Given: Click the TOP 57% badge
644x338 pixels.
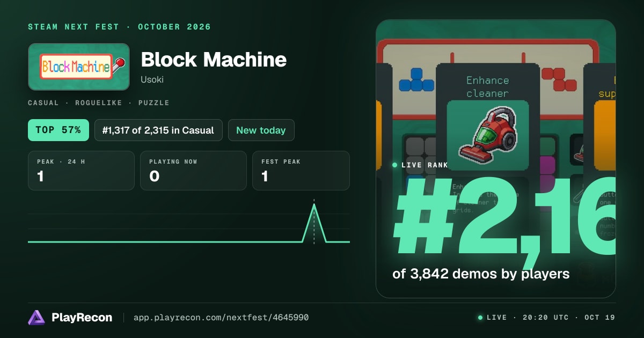Looking at the screenshot, I should pyautogui.click(x=58, y=130).
